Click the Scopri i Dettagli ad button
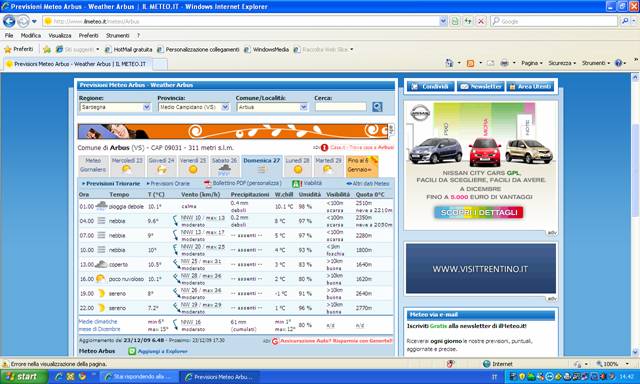640x384 pixels. point(479,212)
